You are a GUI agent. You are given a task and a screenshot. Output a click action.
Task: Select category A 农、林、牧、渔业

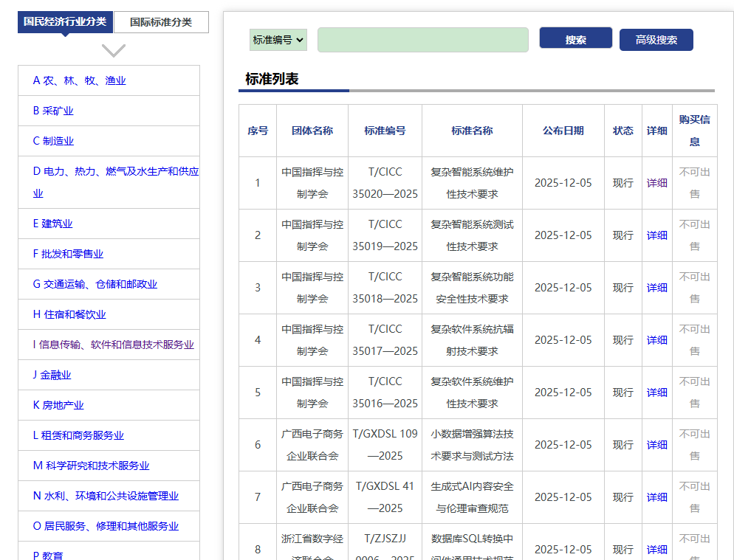79,80
